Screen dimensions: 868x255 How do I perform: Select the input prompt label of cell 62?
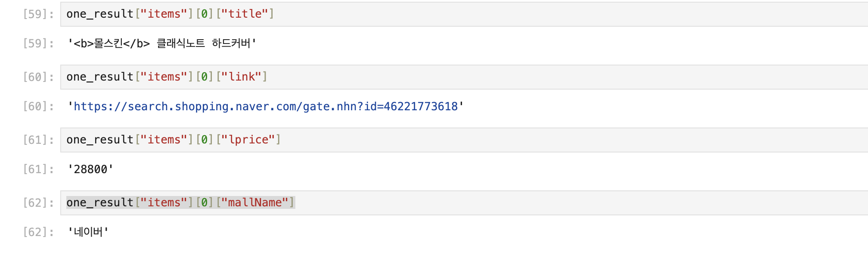(38, 202)
